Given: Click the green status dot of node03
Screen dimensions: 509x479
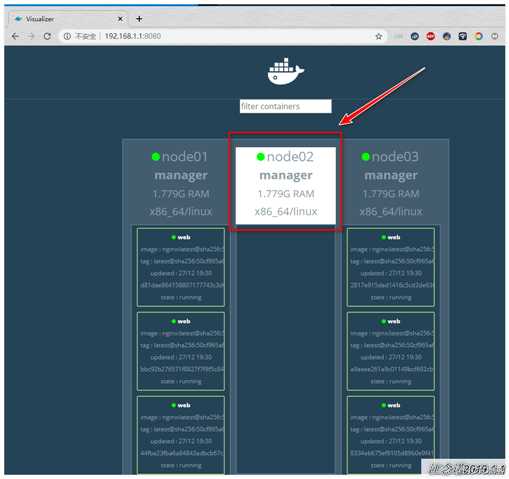Looking at the screenshot, I should pos(366,156).
